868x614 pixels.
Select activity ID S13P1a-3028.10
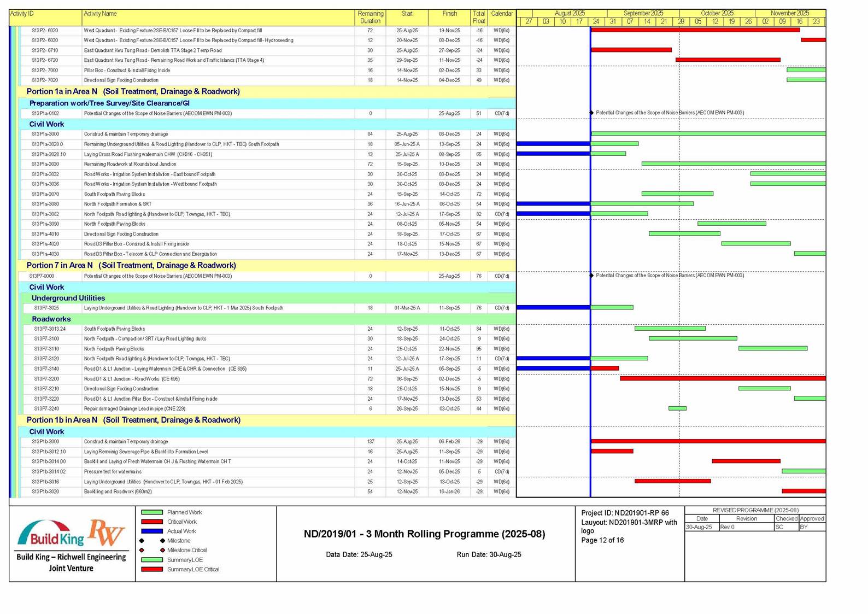coord(49,154)
